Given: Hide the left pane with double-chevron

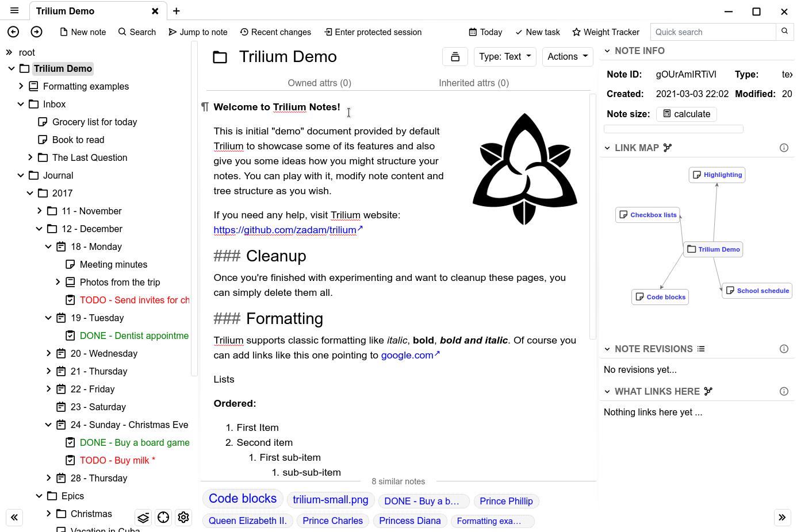Looking at the screenshot, I should coord(14,518).
